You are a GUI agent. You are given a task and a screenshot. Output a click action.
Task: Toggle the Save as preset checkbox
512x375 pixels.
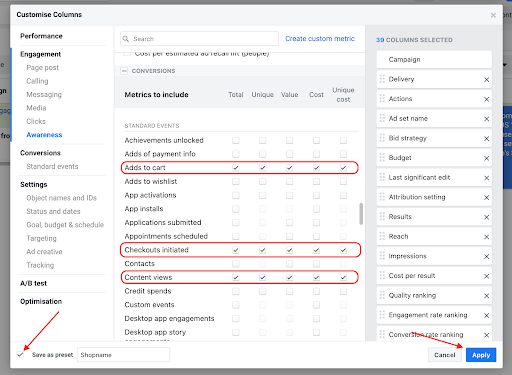(x=20, y=355)
